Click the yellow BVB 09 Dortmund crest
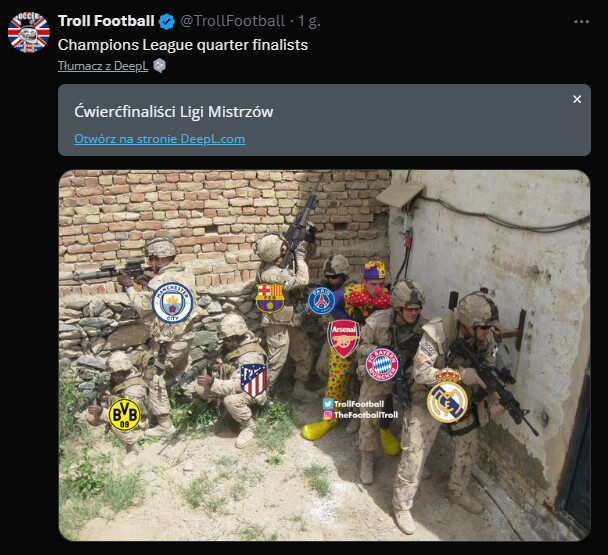608x555 pixels. pyautogui.click(x=124, y=415)
